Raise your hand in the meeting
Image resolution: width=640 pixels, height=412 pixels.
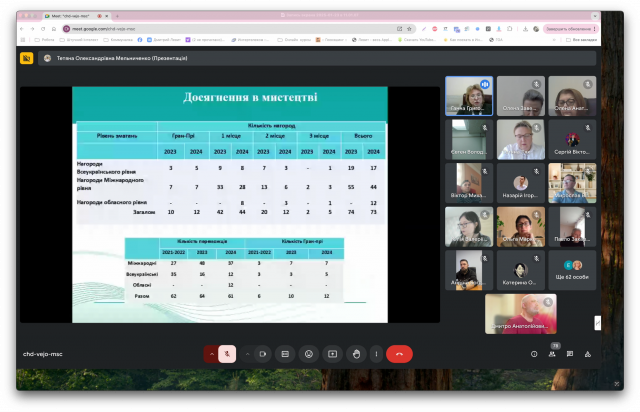[355, 353]
